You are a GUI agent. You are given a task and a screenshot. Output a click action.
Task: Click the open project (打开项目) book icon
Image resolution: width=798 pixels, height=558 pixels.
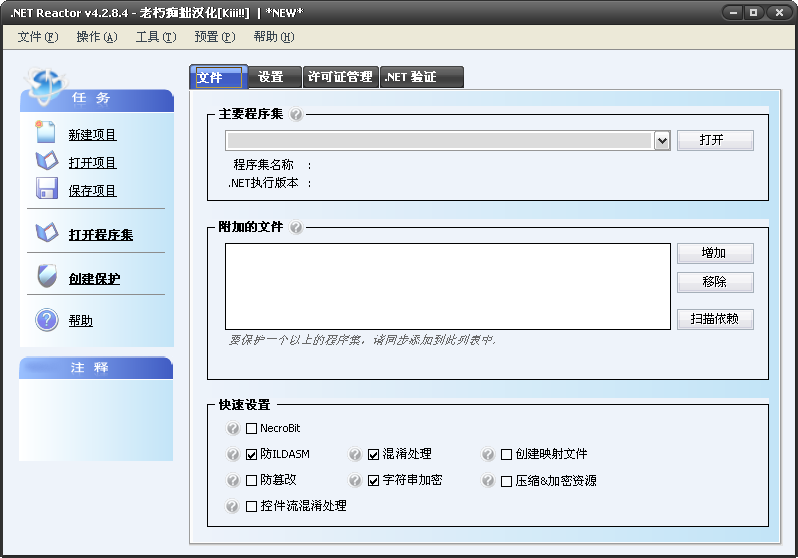pyautogui.click(x=47, y=160)
